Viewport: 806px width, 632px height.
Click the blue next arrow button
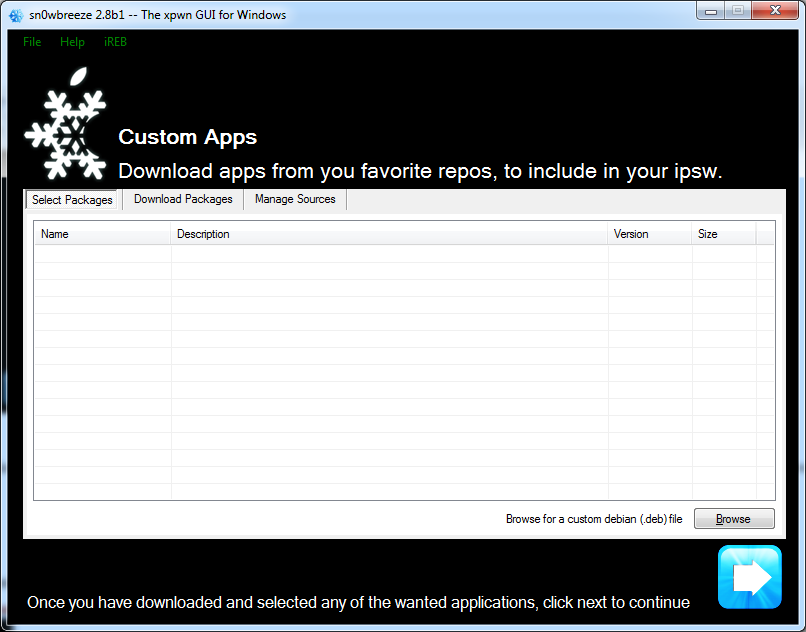(x=749, y=576)
